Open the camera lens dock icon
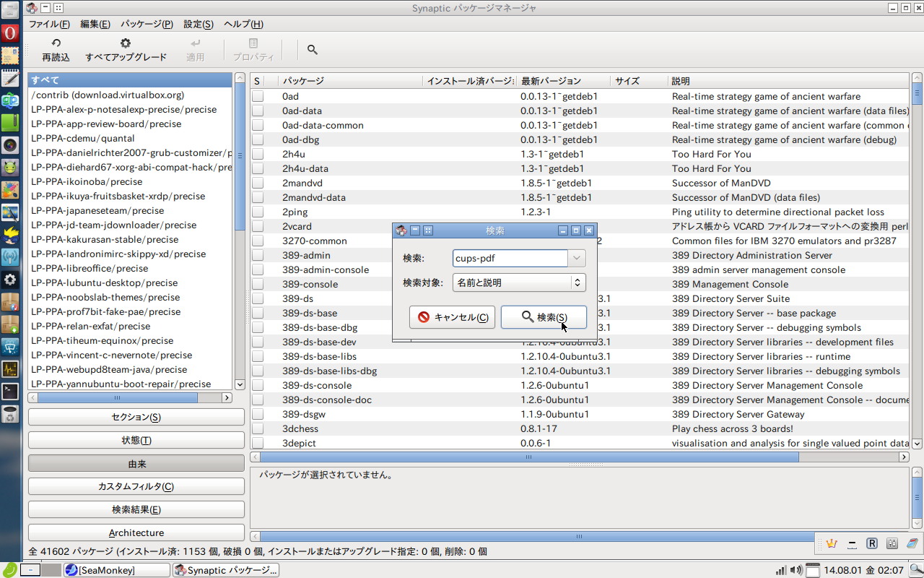This screenshot has width=924, height=578. pos(9,144)
